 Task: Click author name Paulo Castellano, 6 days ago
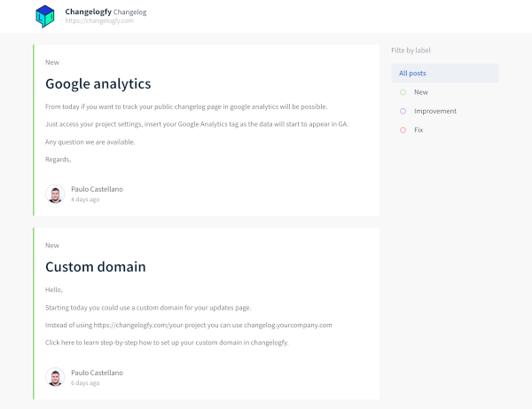click(x=97, y=373)
